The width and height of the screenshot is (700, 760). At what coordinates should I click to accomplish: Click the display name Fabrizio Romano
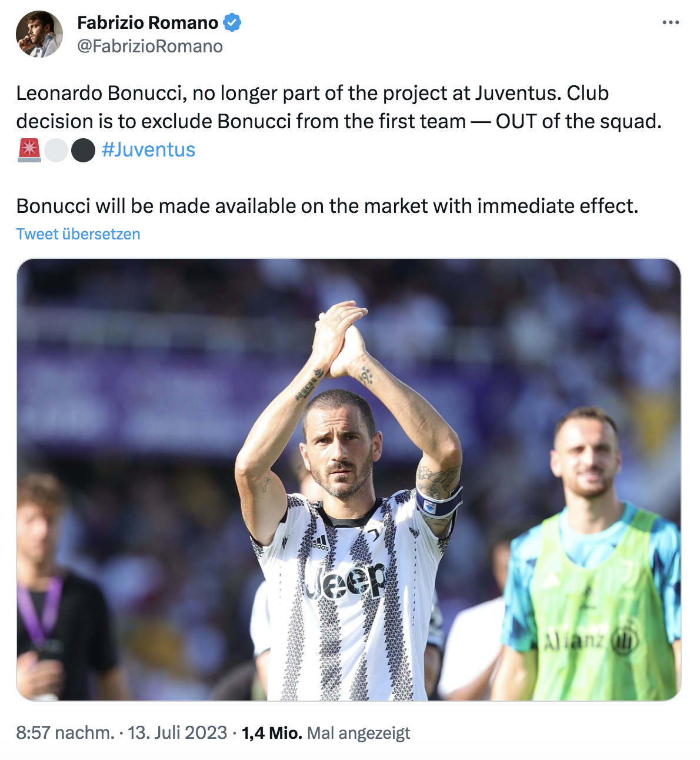(x=148, y=23)
